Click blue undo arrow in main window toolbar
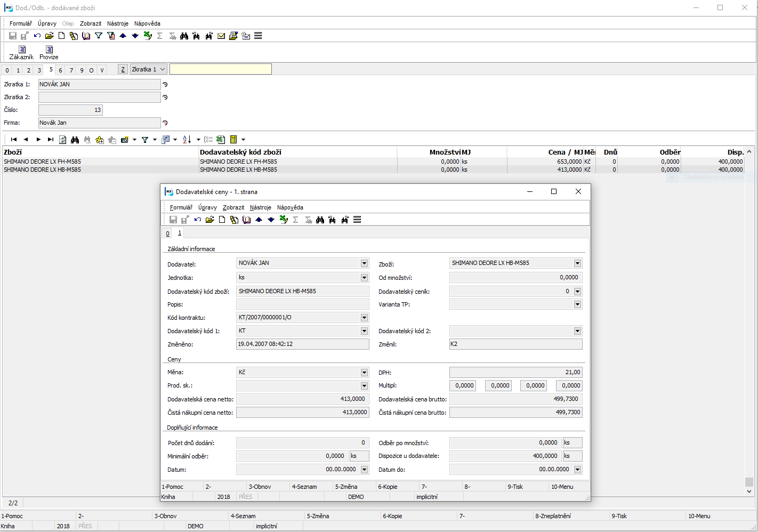758x532 pixels. coord(37,36)
